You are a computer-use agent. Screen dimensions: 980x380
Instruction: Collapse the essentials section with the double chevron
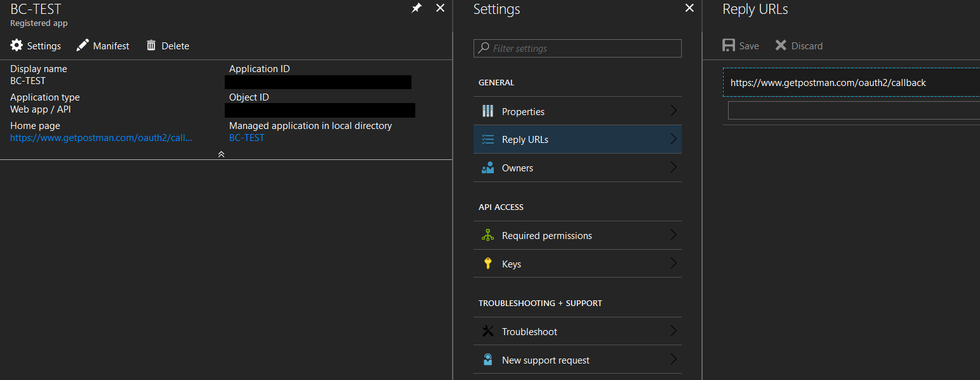point(221,154)
